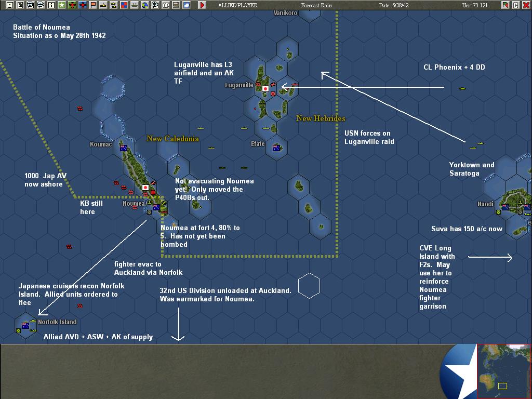Click the green-red flag icon at top right

click(505, 5)
